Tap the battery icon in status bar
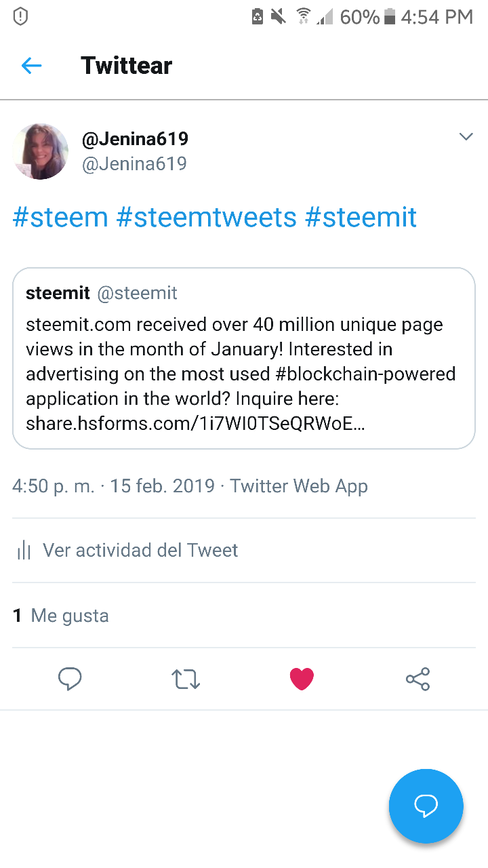The width and height of the screenshot is (488, 868). [x=389, y=17]
